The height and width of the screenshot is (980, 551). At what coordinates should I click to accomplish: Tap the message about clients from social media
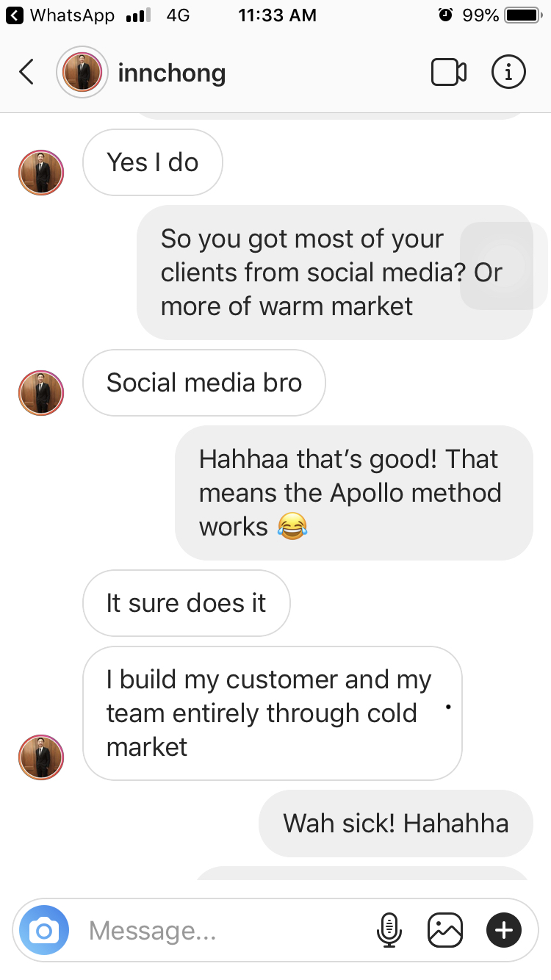335,273
